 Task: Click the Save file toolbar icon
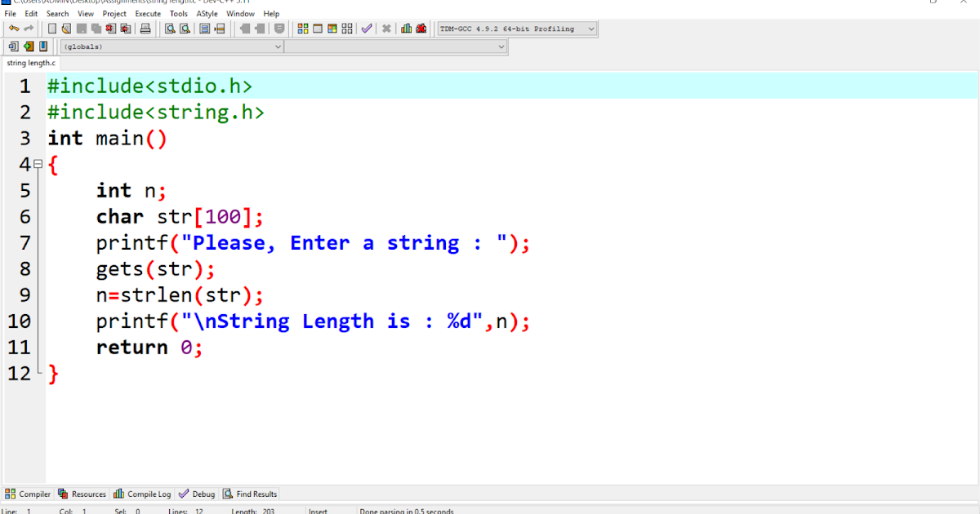pyautogui.click(x=81, y=29)
